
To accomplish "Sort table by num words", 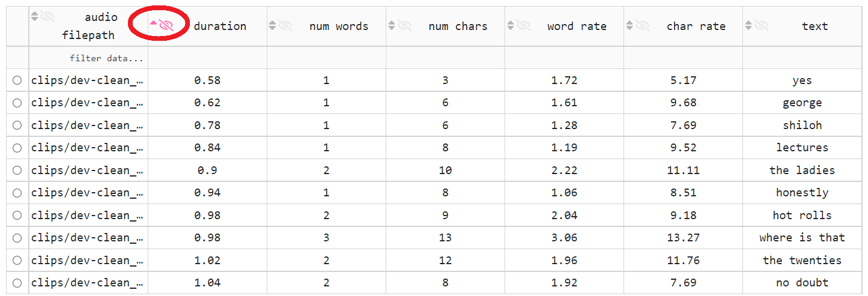I will 272,25.
